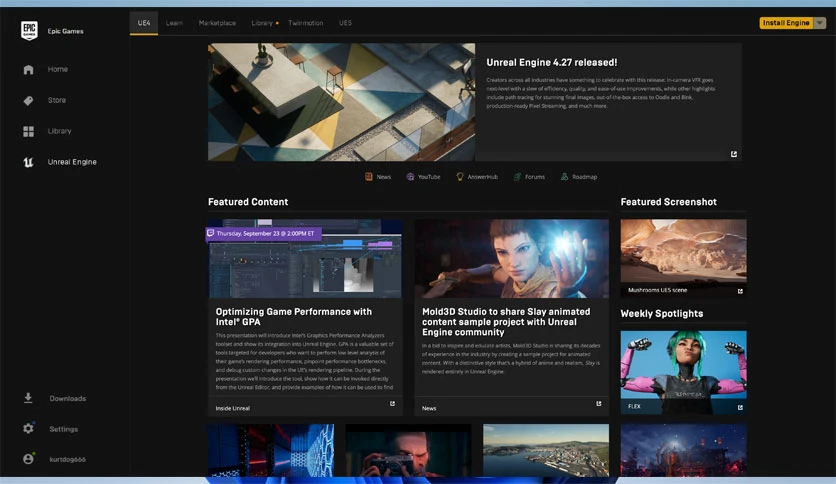836x484 pixels.
Task: Open Settings gear icon
Action: tap(28, 429)
